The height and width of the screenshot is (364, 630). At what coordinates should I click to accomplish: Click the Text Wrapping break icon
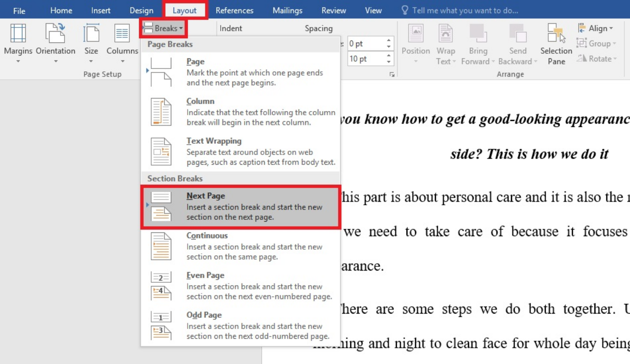tap(161, 152)
